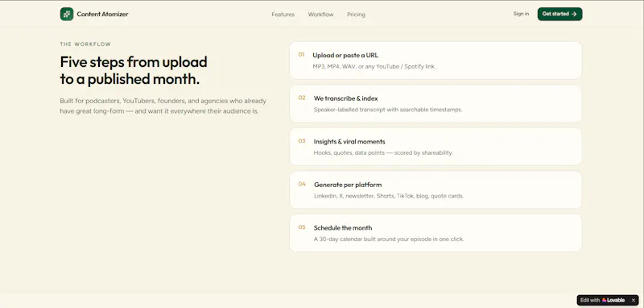
Task: Click the Five steps from upload headline
Action: [x=134, y=70]
